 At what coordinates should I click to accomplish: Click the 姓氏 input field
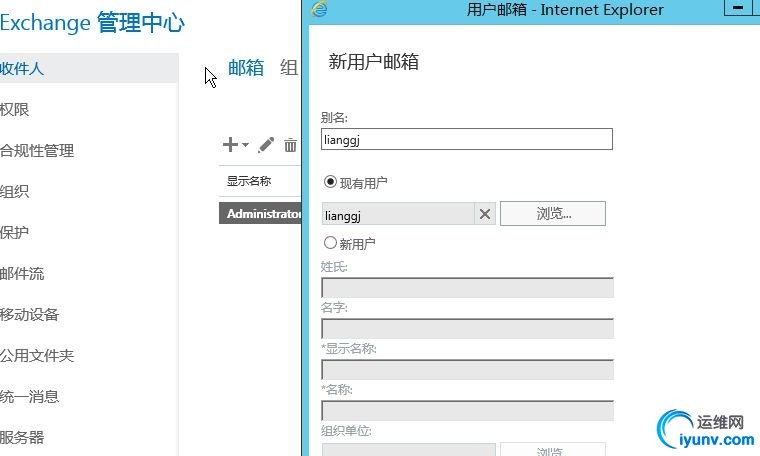click(x=467, y=287)
